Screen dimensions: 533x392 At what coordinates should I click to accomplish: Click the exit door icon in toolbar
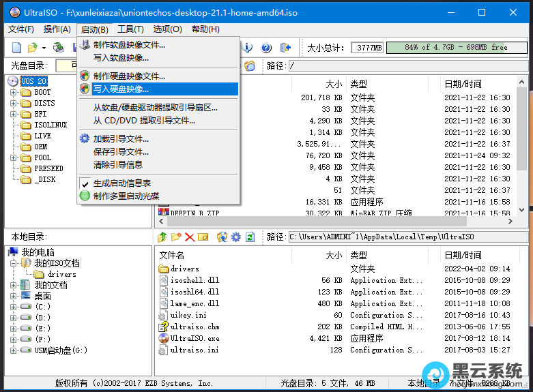(286, 48)
